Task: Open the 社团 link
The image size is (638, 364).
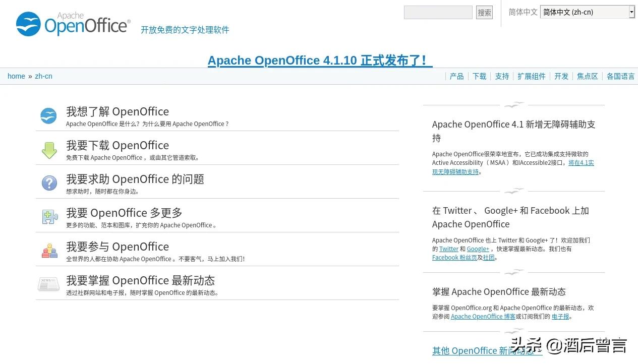Action: tap(489, 258)
